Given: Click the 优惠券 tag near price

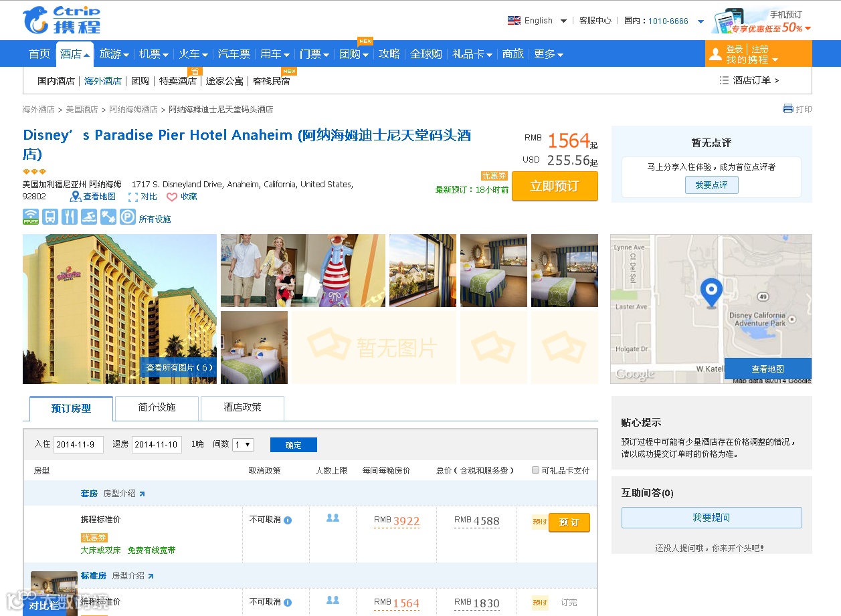Looking at the screenshot, I should [x=494, y=176].
